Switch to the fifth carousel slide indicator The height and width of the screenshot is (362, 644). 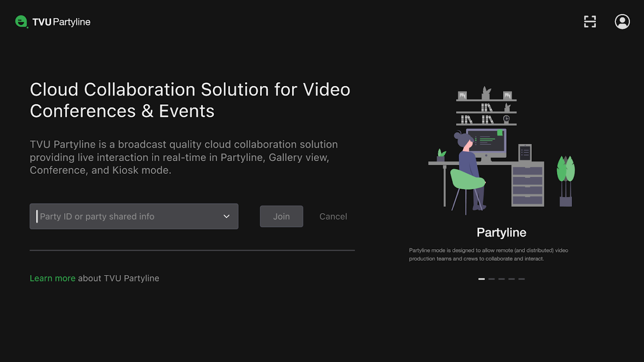(521, 279)
